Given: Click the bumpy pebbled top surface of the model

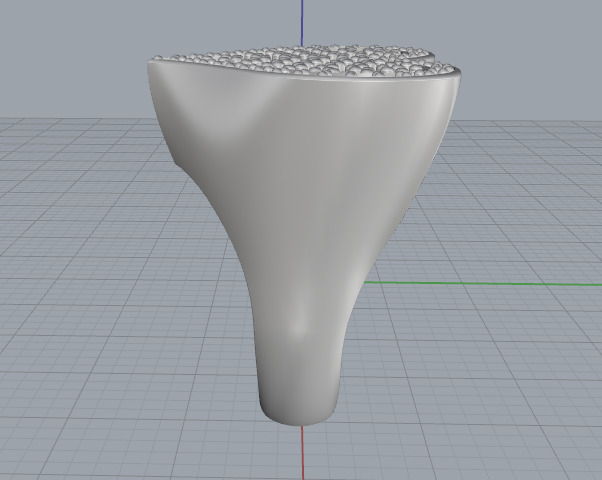Looking at the screenshot, I should (307, 61).
